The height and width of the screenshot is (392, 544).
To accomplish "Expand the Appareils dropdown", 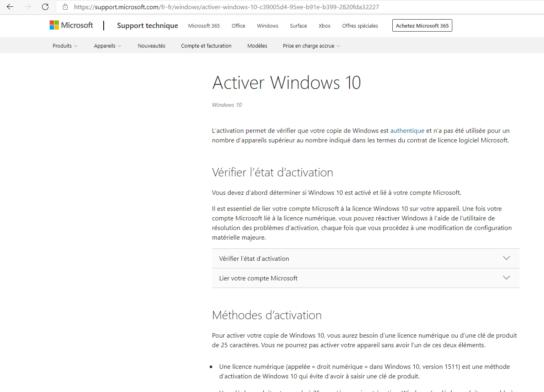I will coord(107,46).
